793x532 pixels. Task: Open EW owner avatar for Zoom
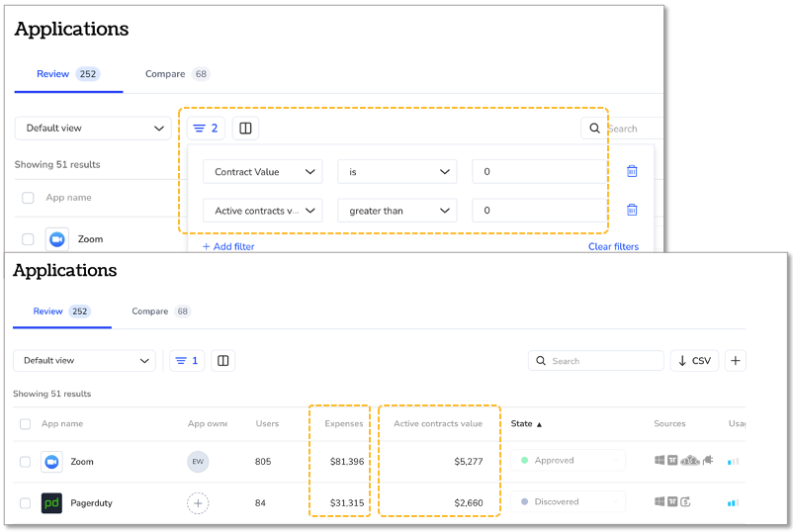coord(198,462)
